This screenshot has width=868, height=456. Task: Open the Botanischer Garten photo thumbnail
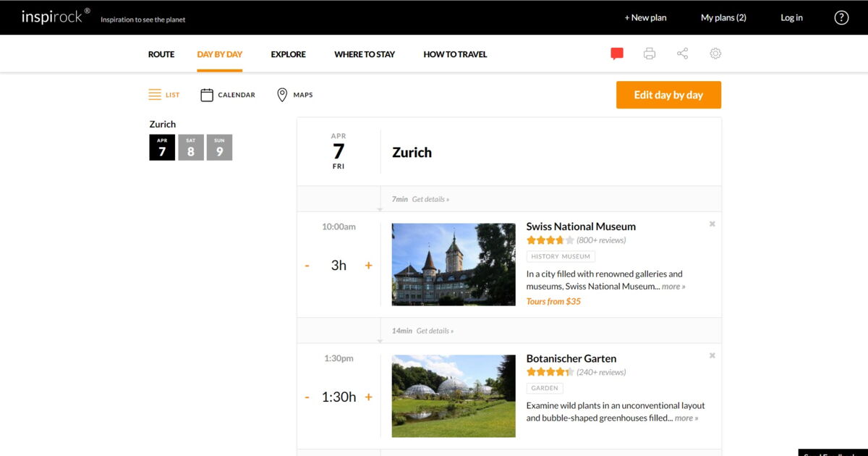tap(454, 396)
